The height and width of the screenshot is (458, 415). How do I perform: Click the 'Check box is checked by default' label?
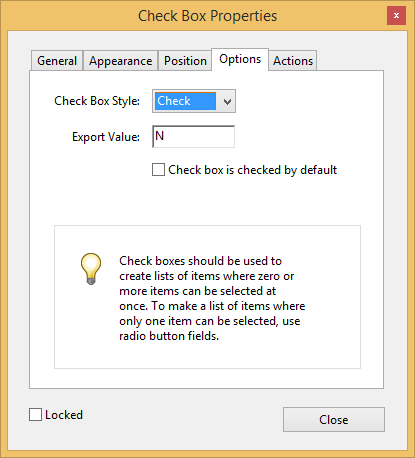[252, 170]
